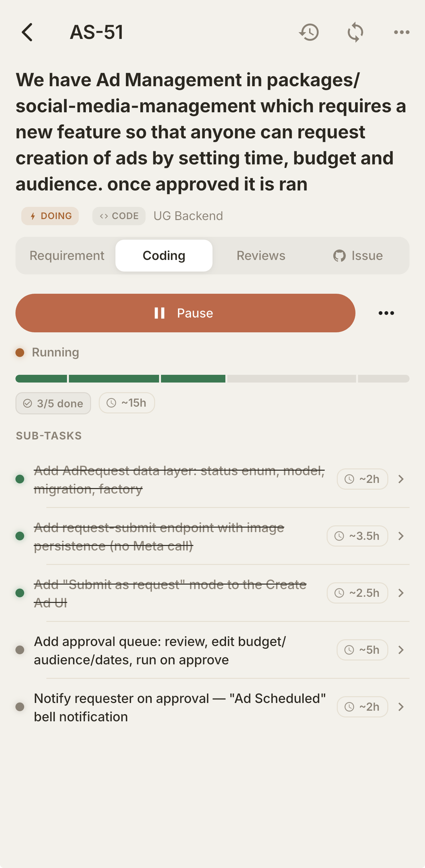Click the first green progress bar segment
This screenshot has width=425, height=868.
(41, 379)
